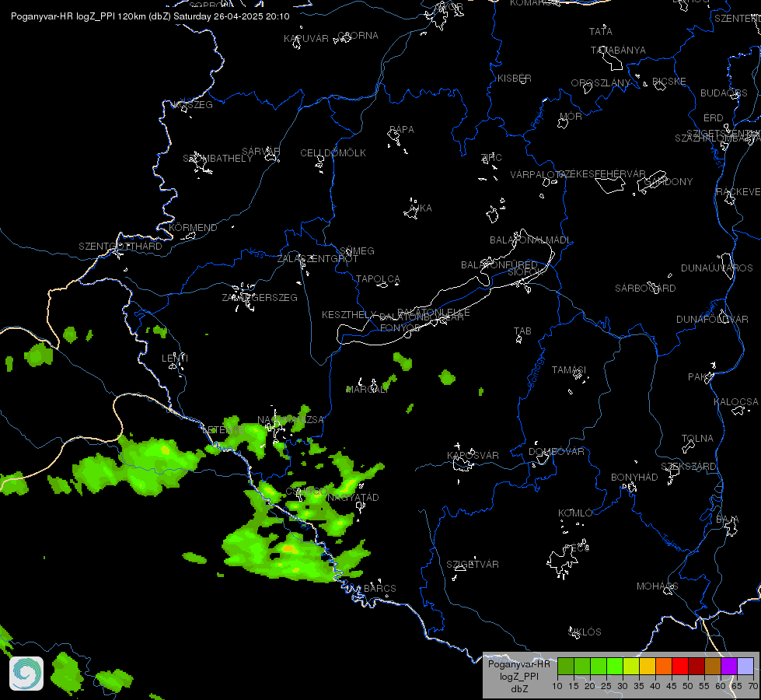Select the 45-50 dBZ red swatch
This screenshot has height=700, width=761.
[x=680, y=666]
